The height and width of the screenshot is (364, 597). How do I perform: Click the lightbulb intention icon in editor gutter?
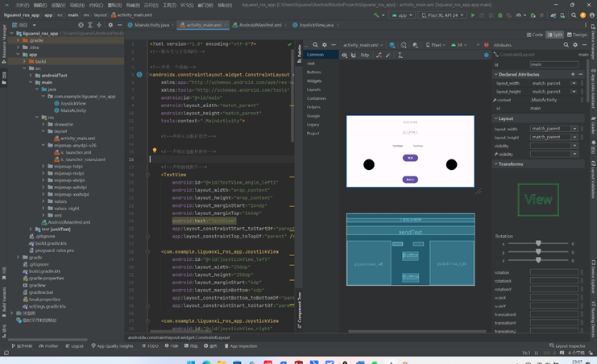point(155,151)
